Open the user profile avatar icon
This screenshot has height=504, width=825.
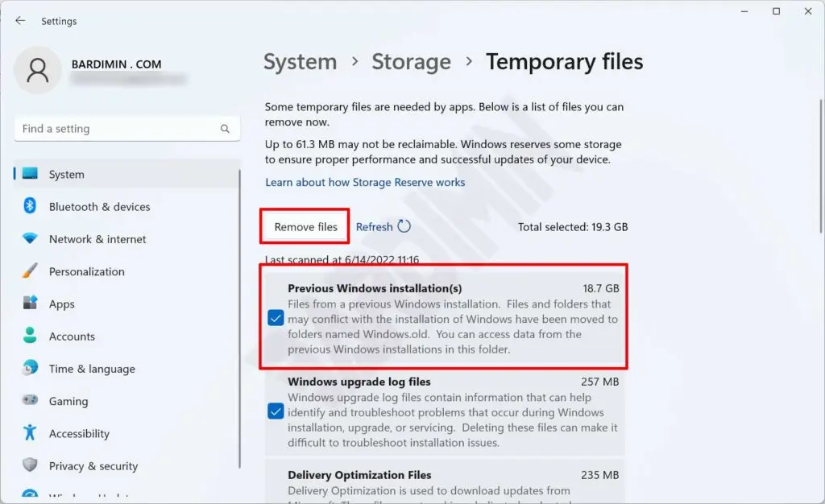tap(37, 70)
